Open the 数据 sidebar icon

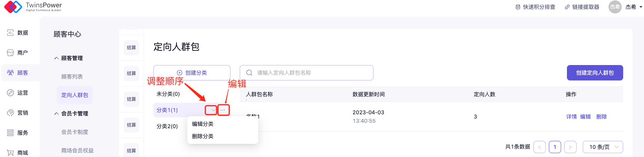(x=10, y=33)
